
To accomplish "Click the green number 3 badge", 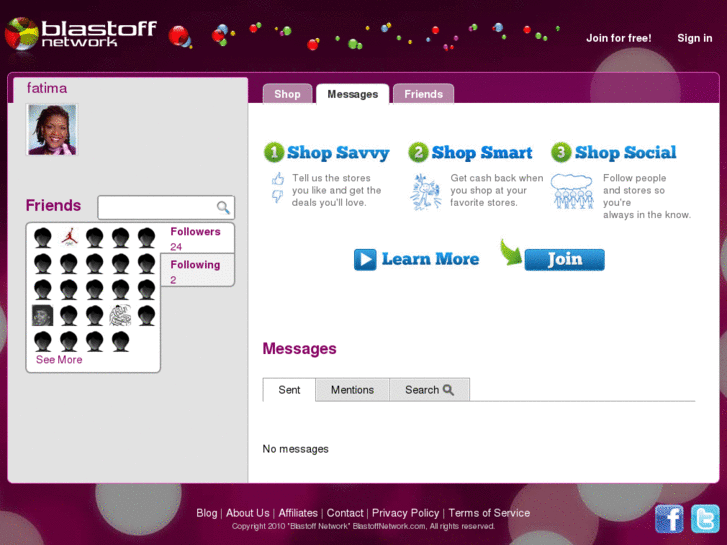I will [561, 152].
